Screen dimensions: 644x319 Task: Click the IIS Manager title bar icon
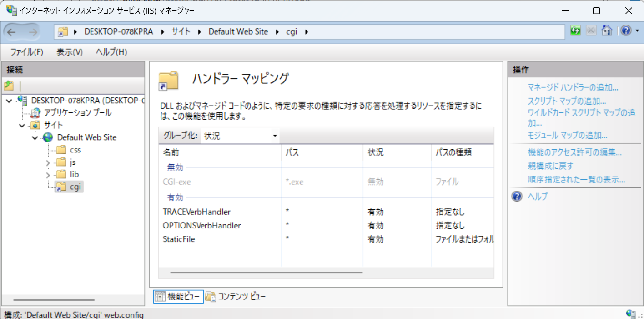(x=11, y=11)
